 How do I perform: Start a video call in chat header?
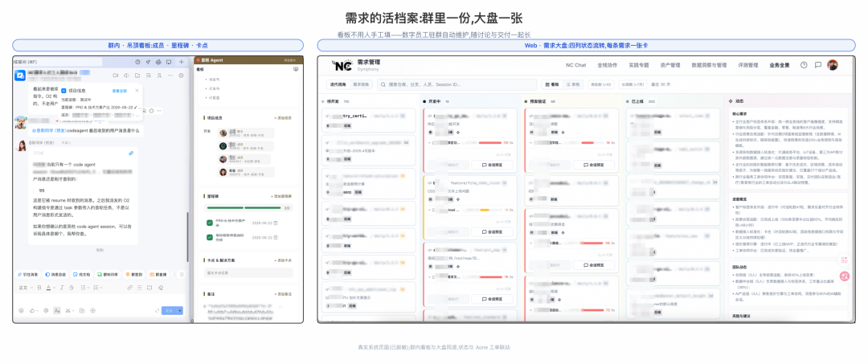(x=115, y=76)
